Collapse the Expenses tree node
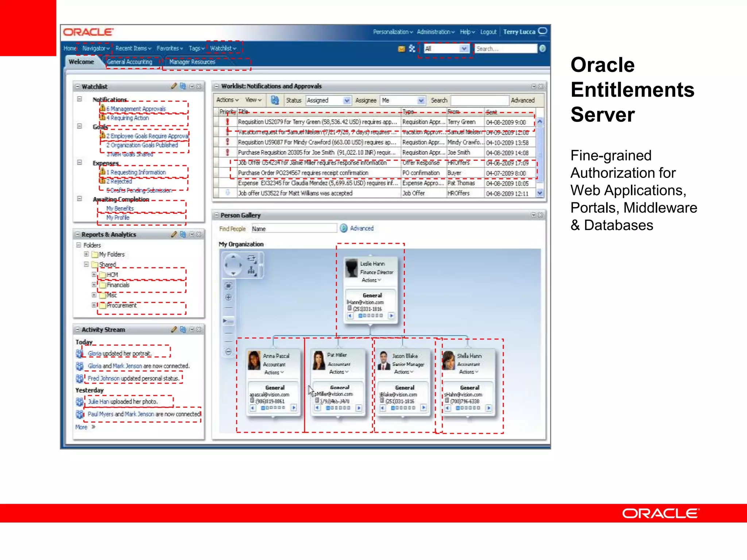Viewport: 747px width, 560px height. click(80, 162)
